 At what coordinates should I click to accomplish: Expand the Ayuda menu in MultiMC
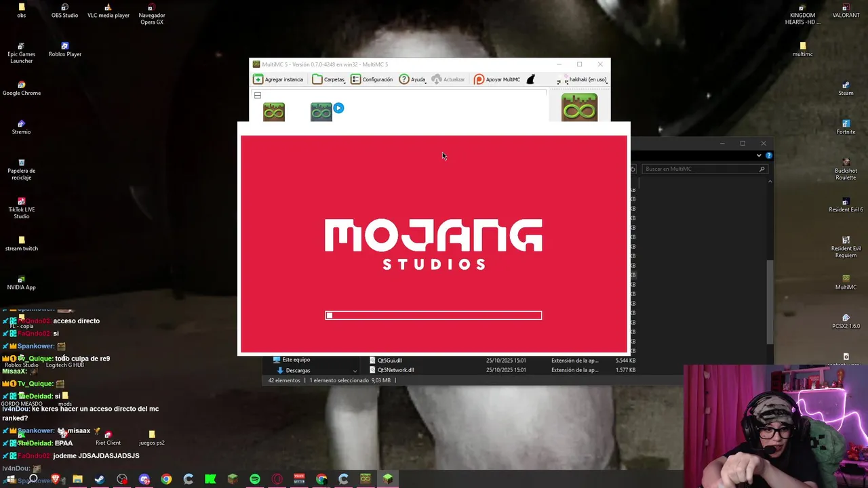coord(412,79)
